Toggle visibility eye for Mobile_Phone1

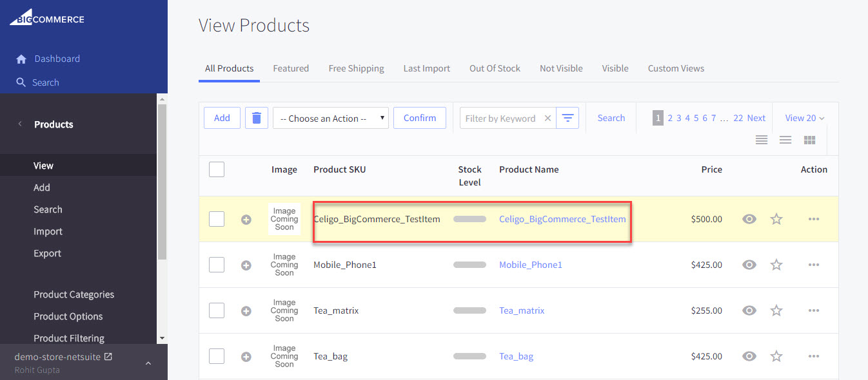pyautogui.click(x=749, y=265)
